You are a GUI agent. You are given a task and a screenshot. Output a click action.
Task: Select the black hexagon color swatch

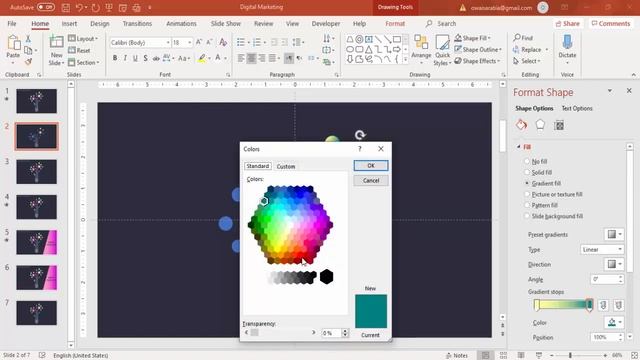point(326,277)
